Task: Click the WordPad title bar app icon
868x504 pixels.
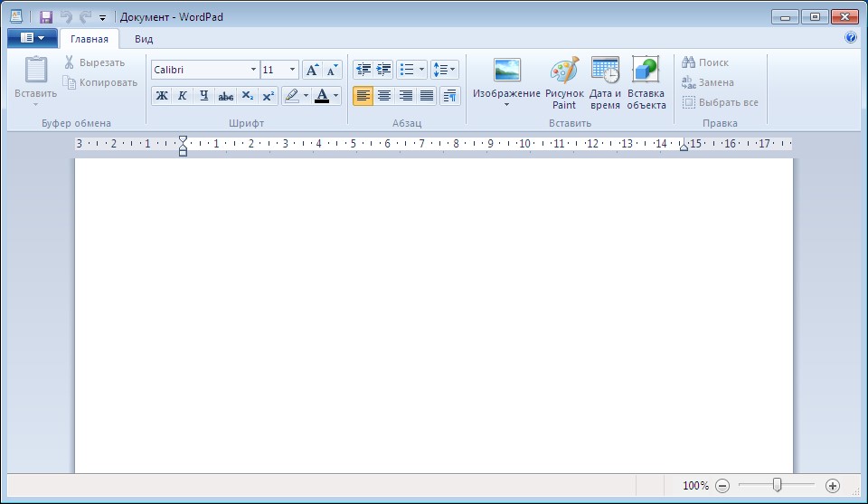Action: tap(16, 16)
